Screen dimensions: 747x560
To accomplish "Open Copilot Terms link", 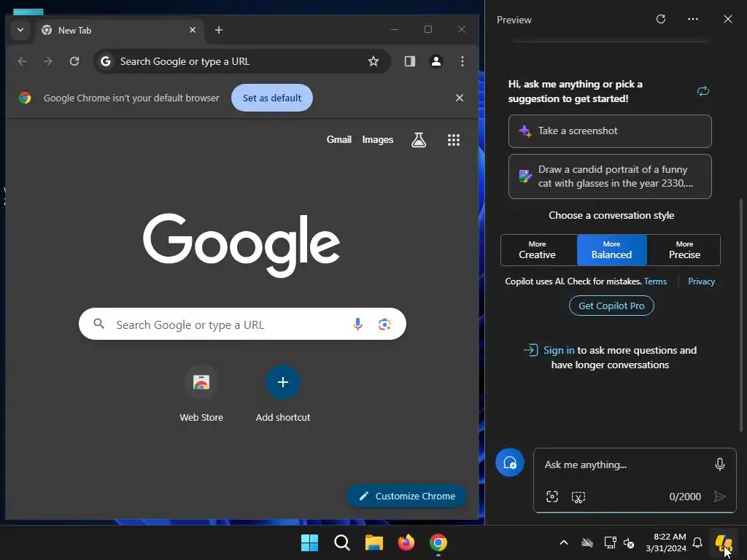I will [x=655, y=281].
